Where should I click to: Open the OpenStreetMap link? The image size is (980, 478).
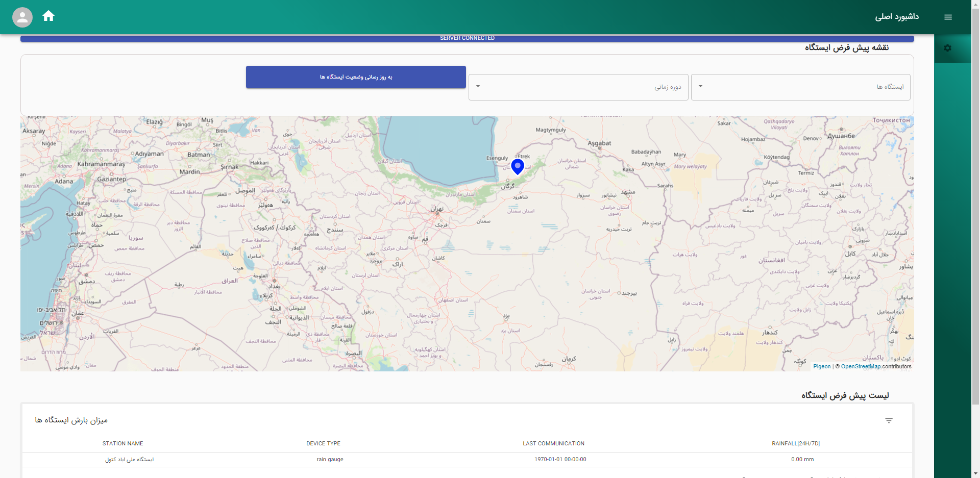861,366
